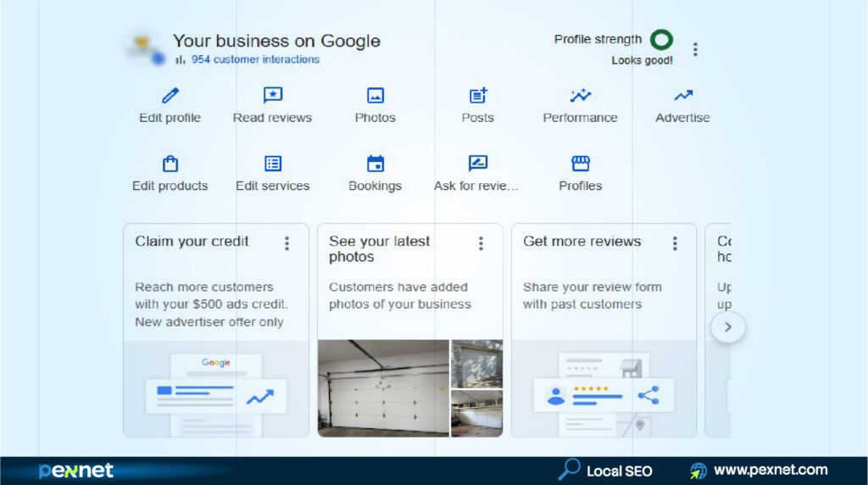Open Bookings calendar icon

tap(376, 164)
